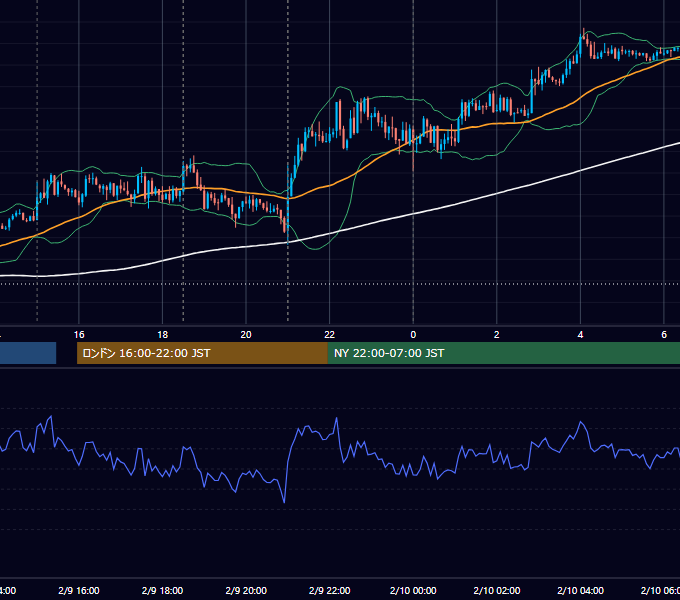Click the 2/9 18:00 time label
The width and height of the screenshot is (680, 600).
(162, 590)
